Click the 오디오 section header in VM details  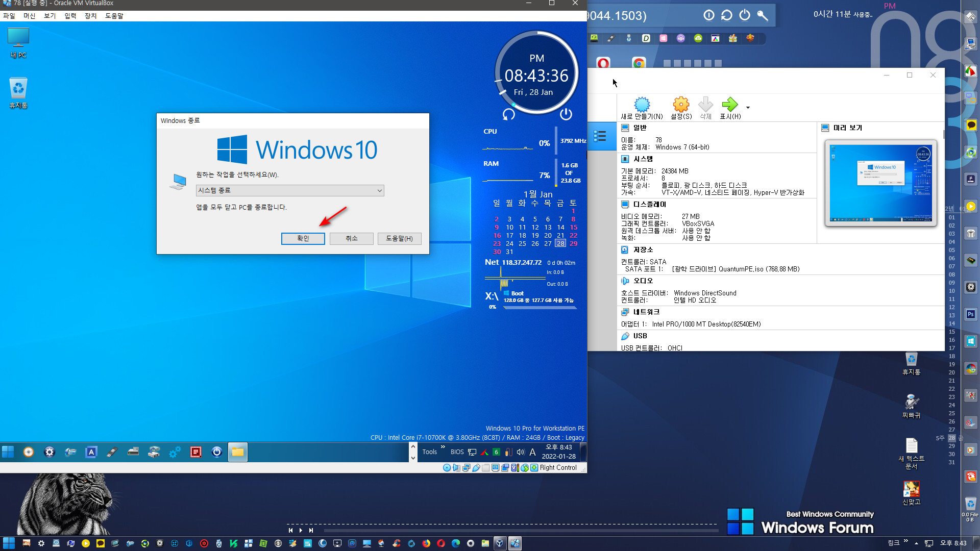click(643, 281)
